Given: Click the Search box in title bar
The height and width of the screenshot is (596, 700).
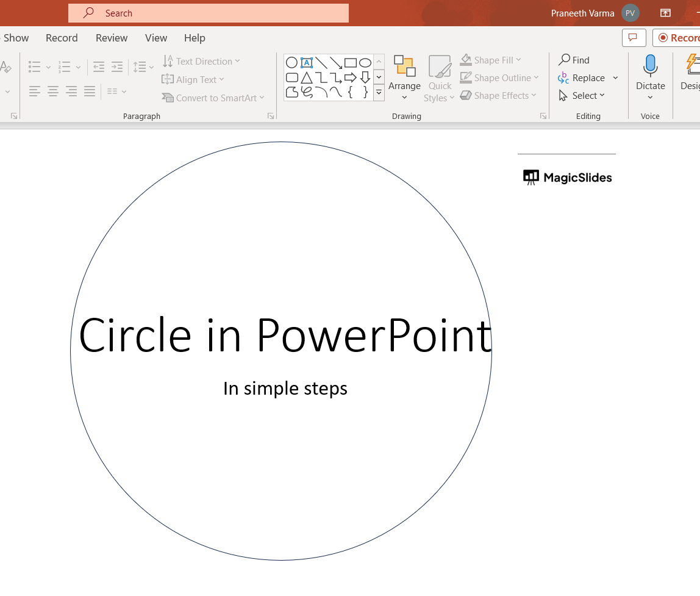Looking at the screenshot, I should [x=209, y=13].
